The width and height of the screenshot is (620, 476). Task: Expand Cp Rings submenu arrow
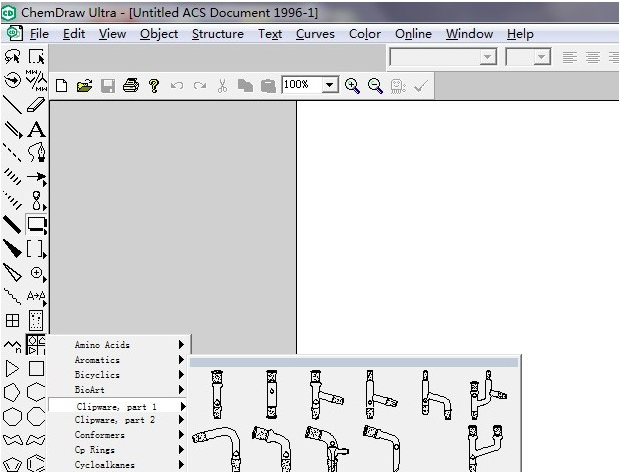(x=181, y=450)
